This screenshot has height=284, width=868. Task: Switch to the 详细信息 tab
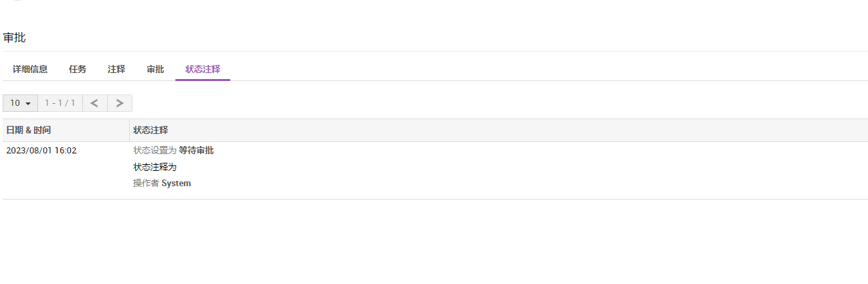coord(30,69)
